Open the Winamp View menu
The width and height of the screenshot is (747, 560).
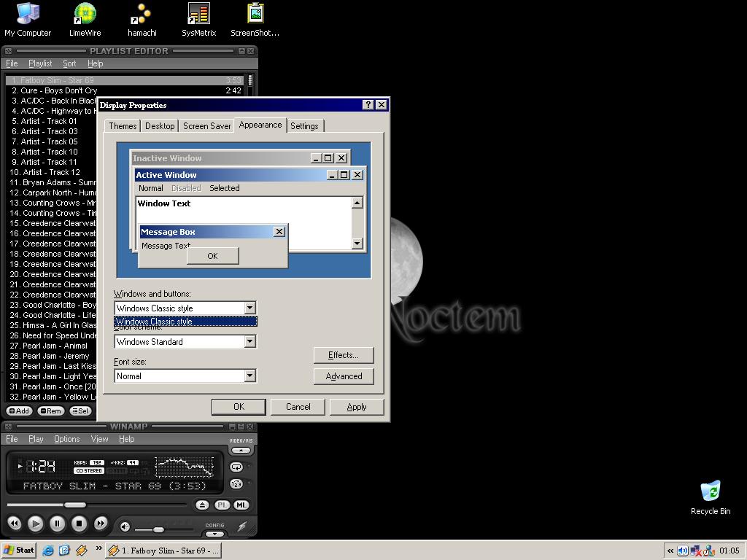[99, 439]
